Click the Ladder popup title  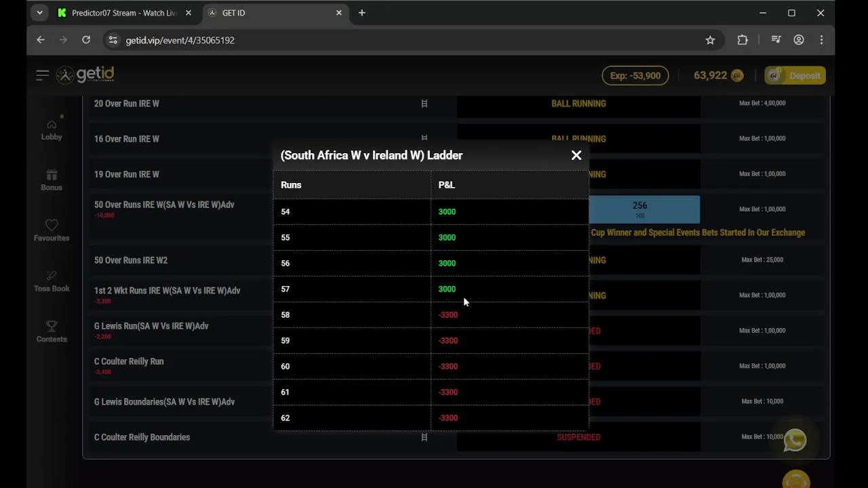pos(372,155)
